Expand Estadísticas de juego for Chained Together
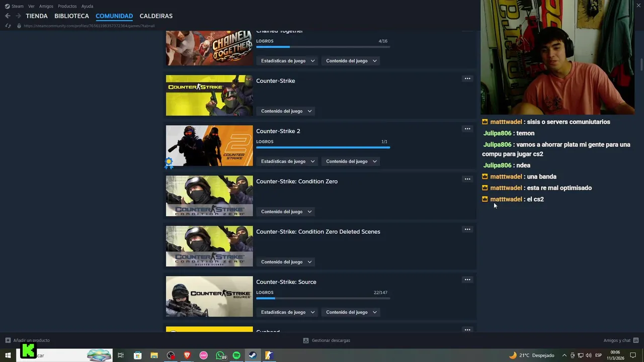 tap(288, 61)
